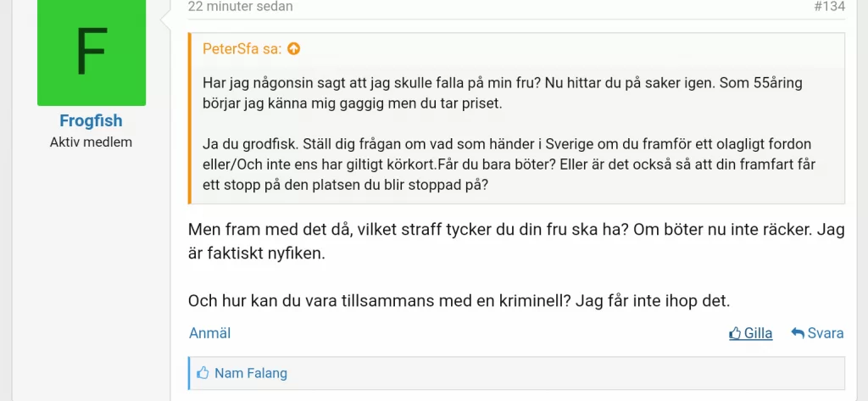Click the word "grodfisk" in the quote

tap(269, 143)
